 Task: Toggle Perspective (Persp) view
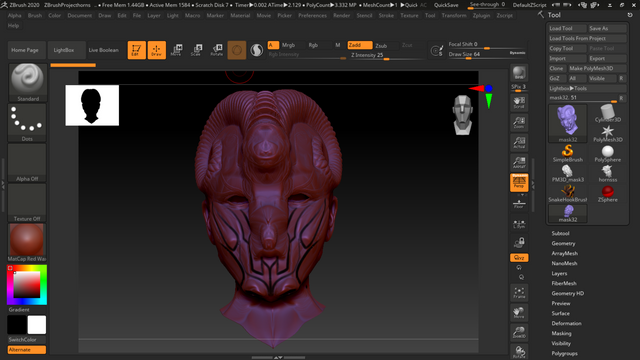[519, 182]
